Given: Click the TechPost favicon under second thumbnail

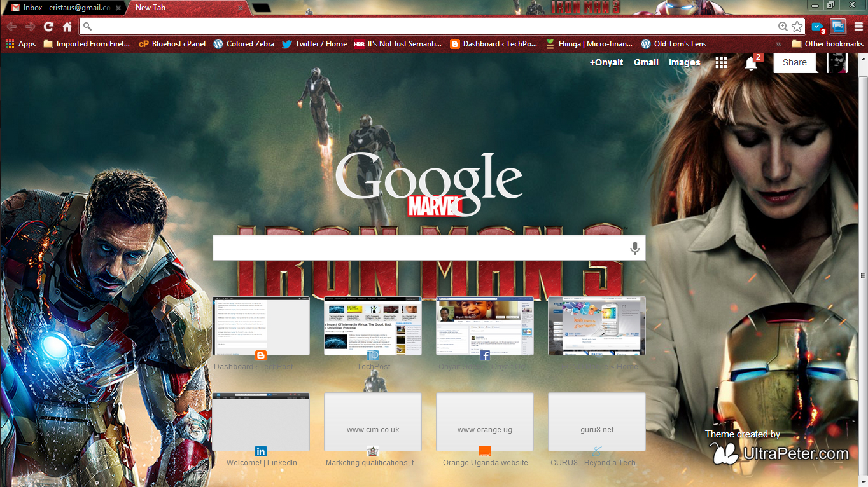Looking at the screenshot, I should click(x=373, y=355).
